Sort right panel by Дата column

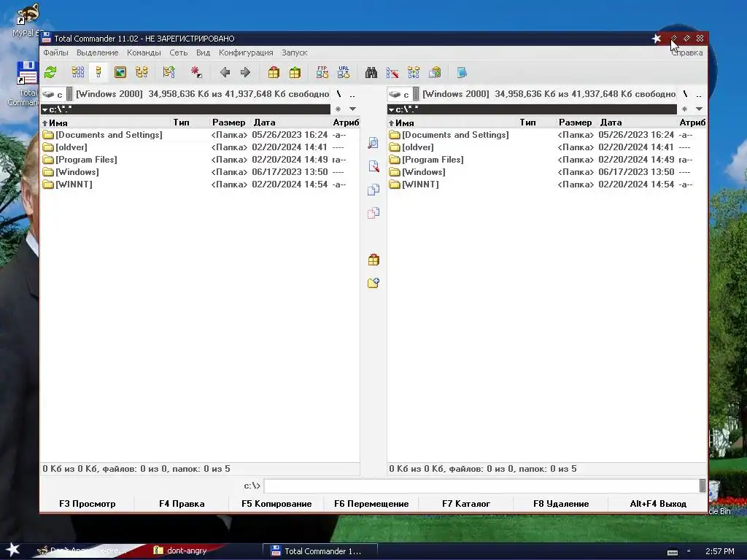click(x=637, y=122)
